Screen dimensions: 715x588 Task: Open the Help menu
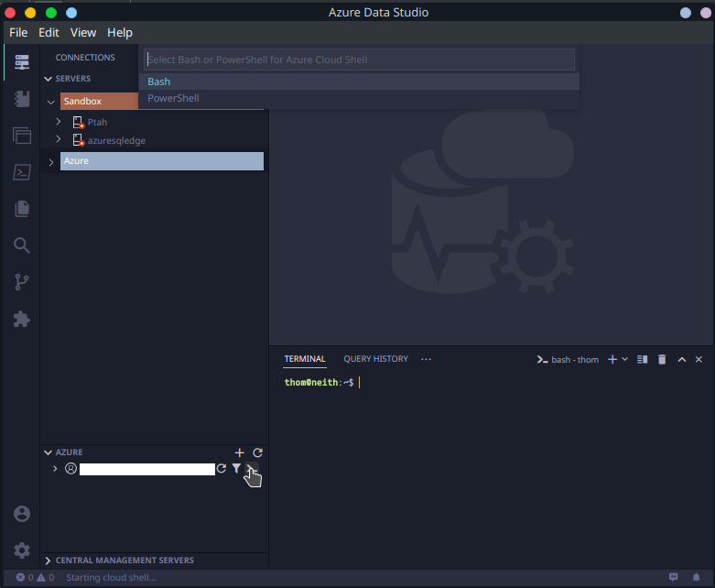120,32
